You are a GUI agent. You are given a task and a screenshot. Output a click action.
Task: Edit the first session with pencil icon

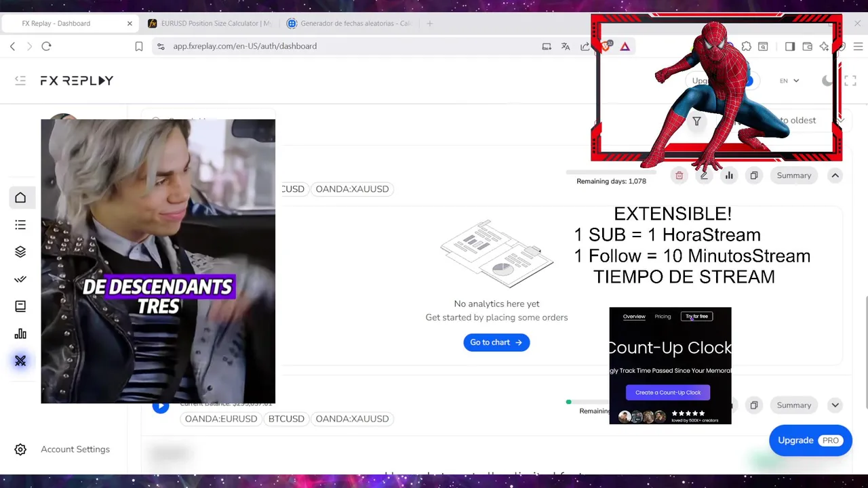point(704,176)
